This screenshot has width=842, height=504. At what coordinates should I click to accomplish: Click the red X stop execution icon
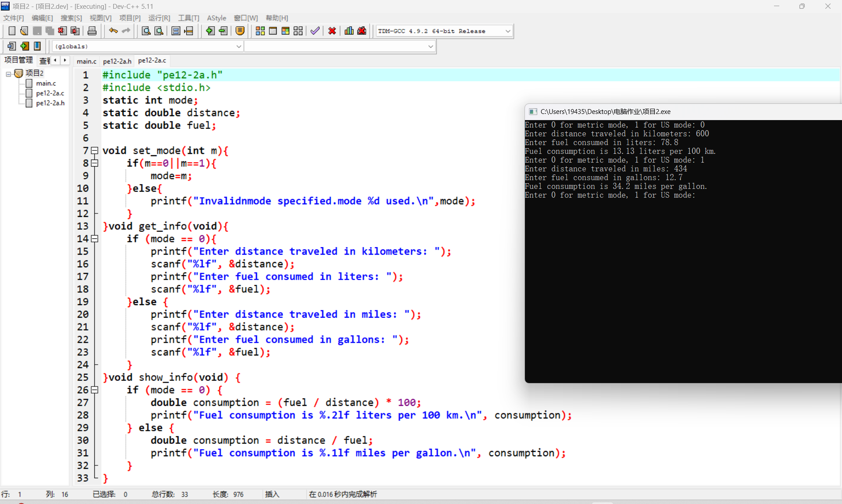332,31
